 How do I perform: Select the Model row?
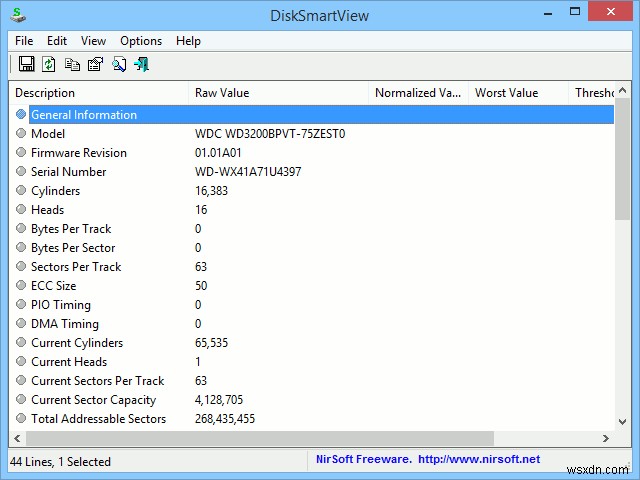312,133
